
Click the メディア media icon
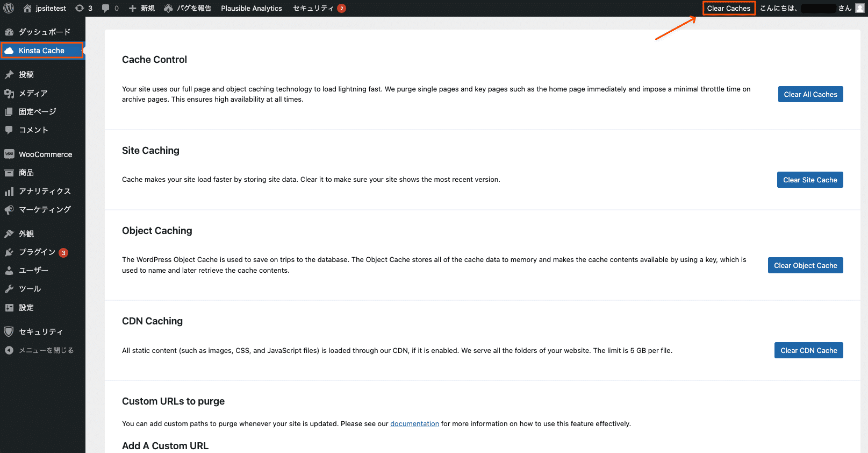9,93
